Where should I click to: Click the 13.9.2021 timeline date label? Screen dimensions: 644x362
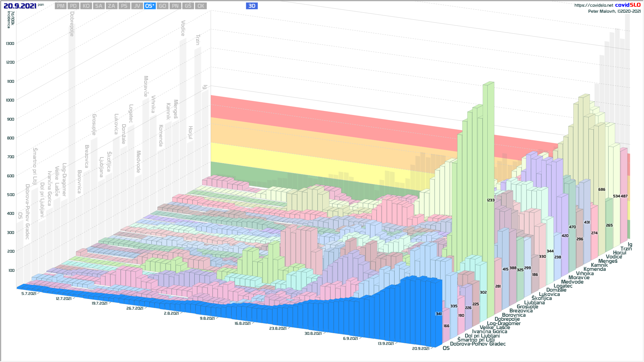[386, 344]
